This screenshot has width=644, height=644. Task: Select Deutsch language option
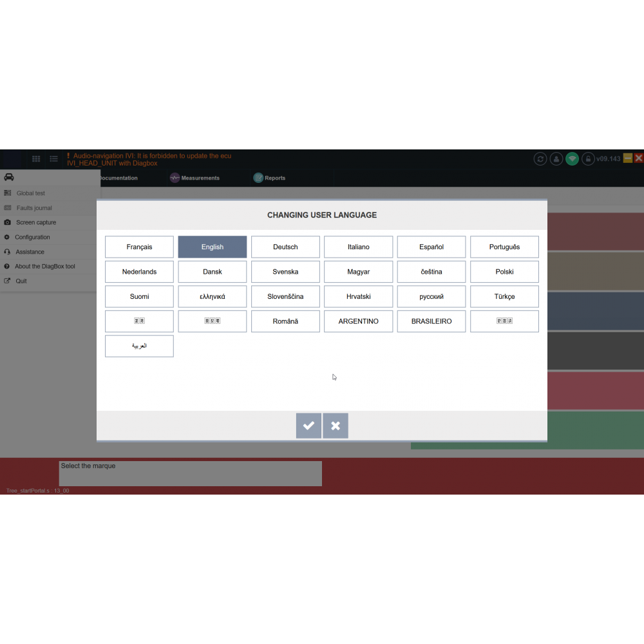tap(285, 247)
